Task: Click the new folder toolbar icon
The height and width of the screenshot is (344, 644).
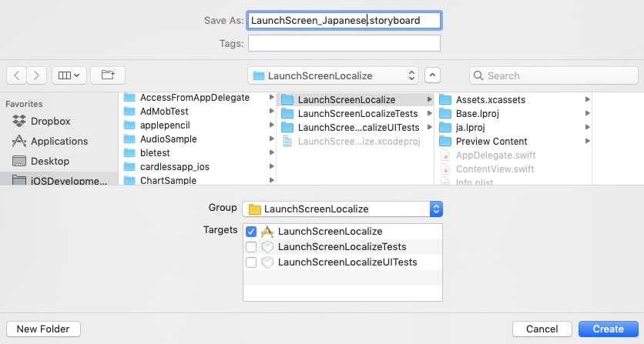Action: (x=108, y=75)
